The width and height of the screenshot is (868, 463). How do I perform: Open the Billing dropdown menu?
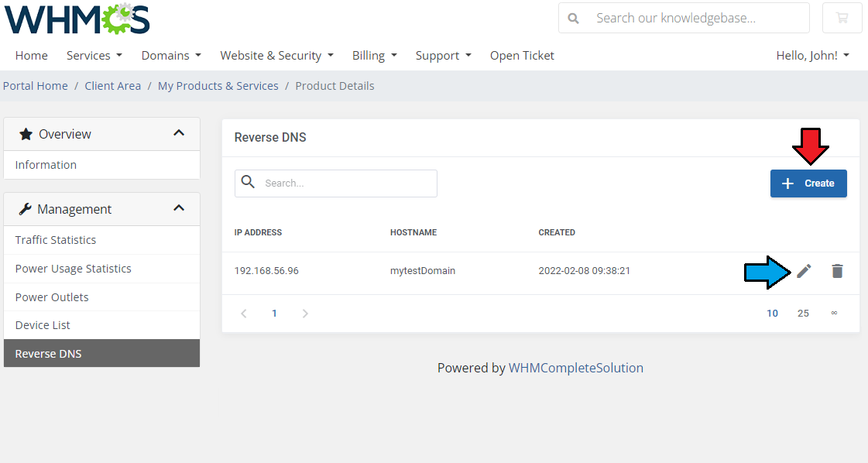[x=375, y=56]
